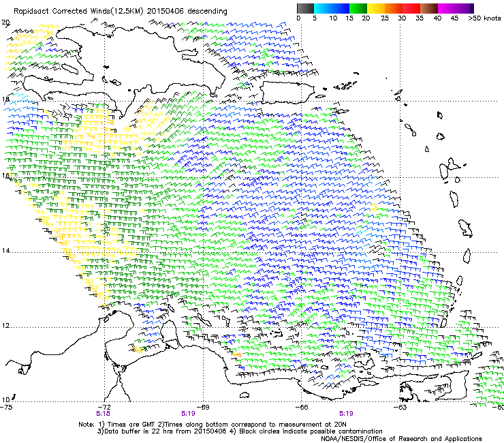Click the longitude label '-75'

(x=6, y=407)
